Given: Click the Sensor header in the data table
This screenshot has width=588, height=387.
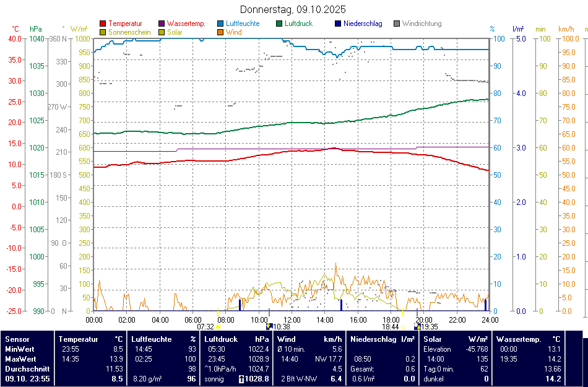Looking at the screenshot, I should click(17, 339).
